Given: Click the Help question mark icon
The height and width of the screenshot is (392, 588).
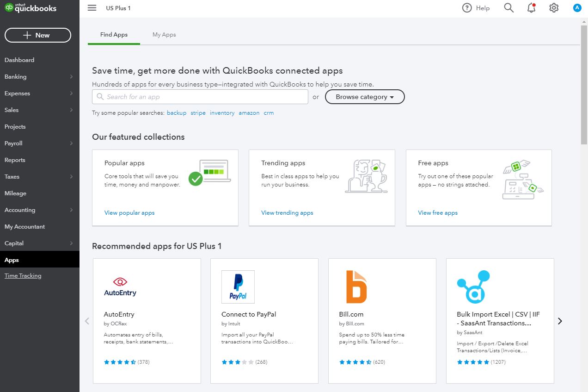Looking at the screenshot, I should coord(467,8).
